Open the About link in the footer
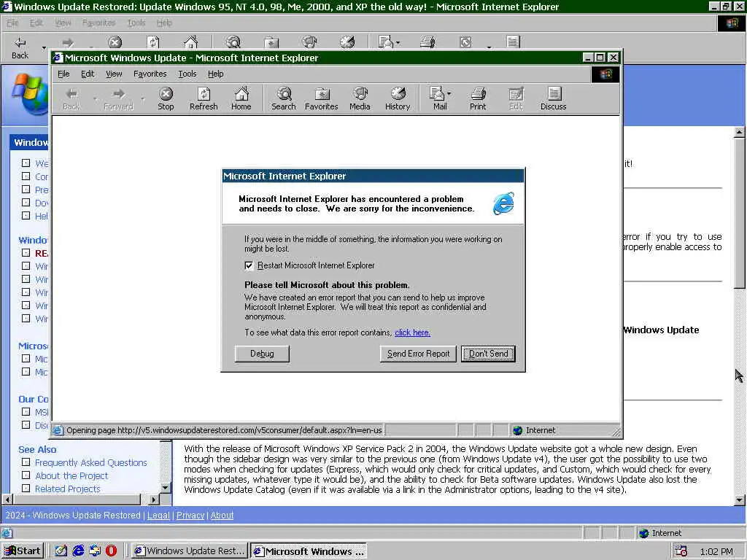Screen dimensions: 747x560 coord(222,516)
